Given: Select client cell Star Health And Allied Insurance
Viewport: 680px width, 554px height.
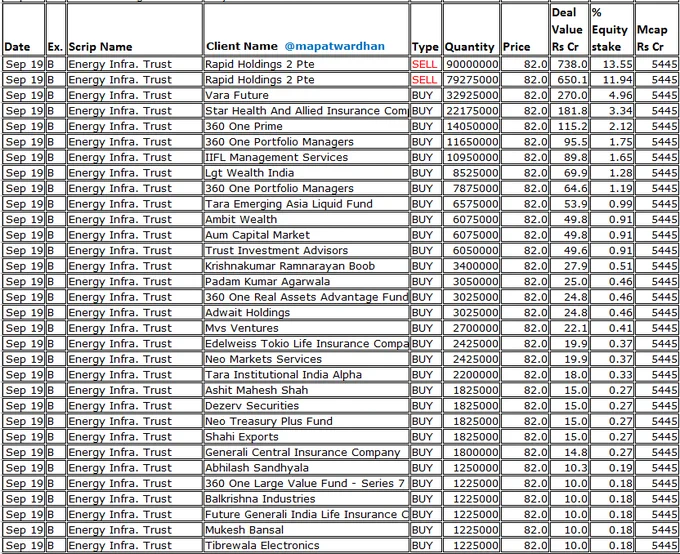Looking at the screenshot, I should click(x=306, y=111).
